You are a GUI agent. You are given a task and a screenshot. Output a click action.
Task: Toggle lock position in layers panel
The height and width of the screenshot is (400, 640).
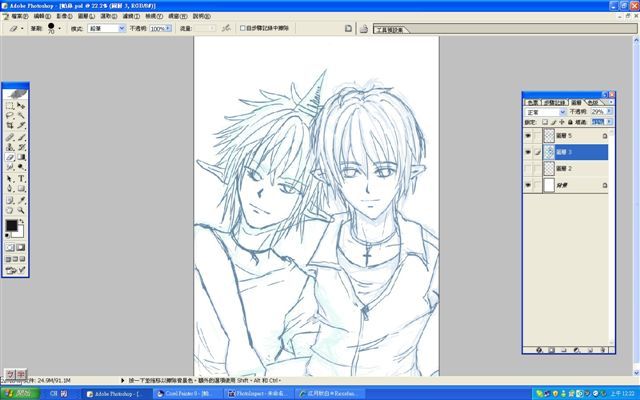pos(562,122)
